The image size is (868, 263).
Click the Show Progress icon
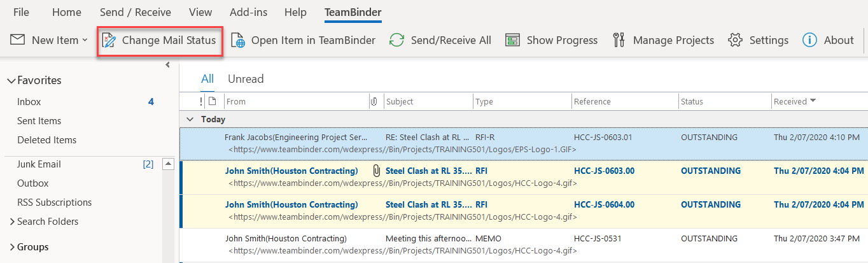(x=513, y=40)
